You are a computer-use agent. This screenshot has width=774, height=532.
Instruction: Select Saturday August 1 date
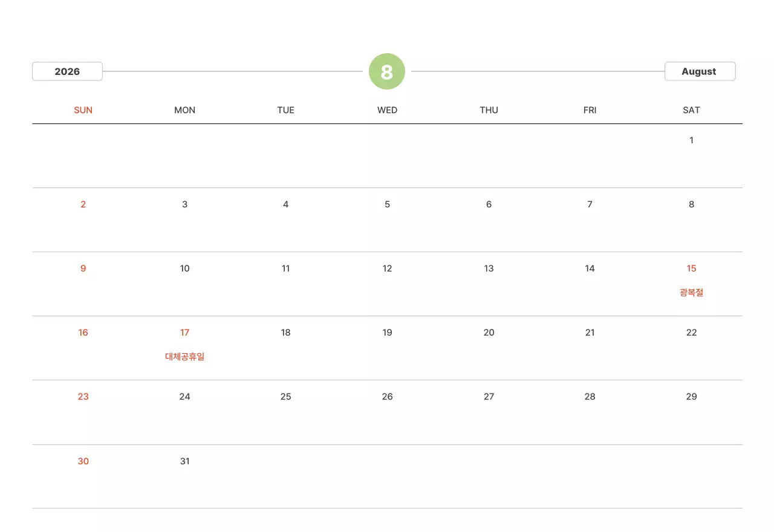[691, 140]
